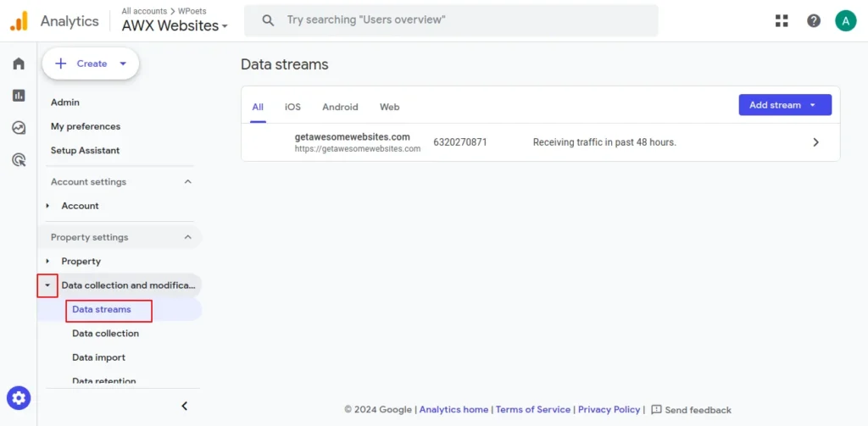Open the account avatar A
This screenshot has width=868, height=426.
pos(845,21)
